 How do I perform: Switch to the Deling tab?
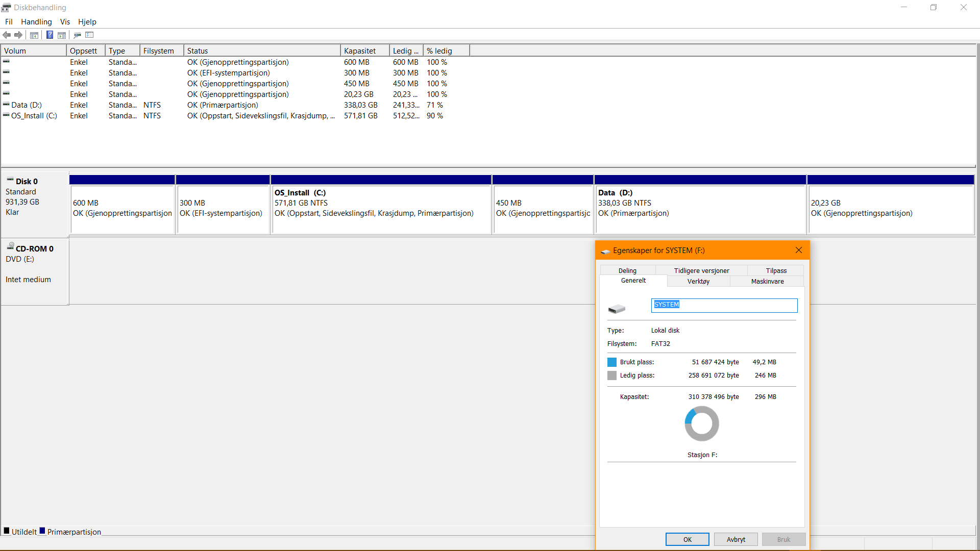627,270
